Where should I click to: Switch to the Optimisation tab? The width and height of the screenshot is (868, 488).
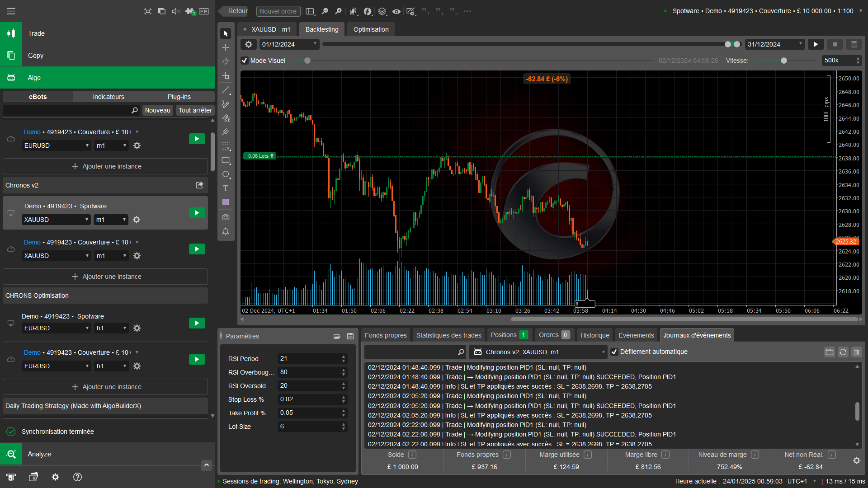pos(371,29)
